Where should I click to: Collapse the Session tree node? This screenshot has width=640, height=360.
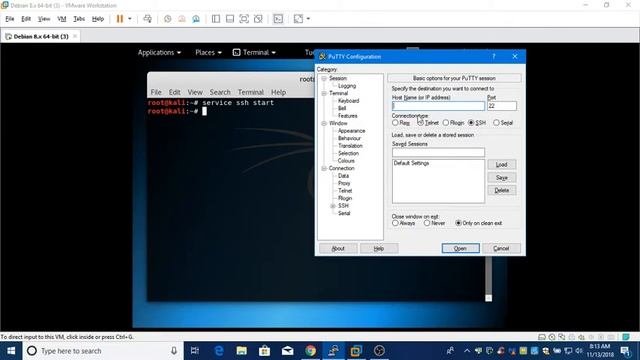[324, 78]
